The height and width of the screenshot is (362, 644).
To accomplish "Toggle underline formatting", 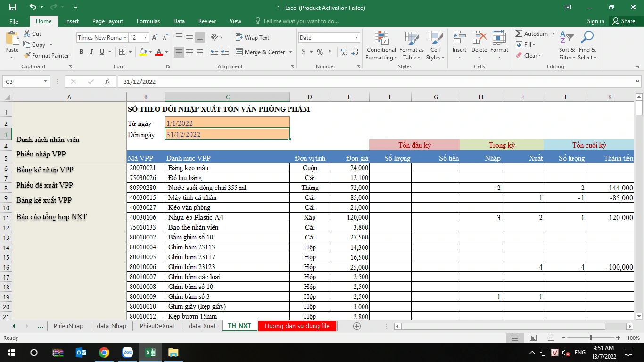I will click(x=102, y=52).
